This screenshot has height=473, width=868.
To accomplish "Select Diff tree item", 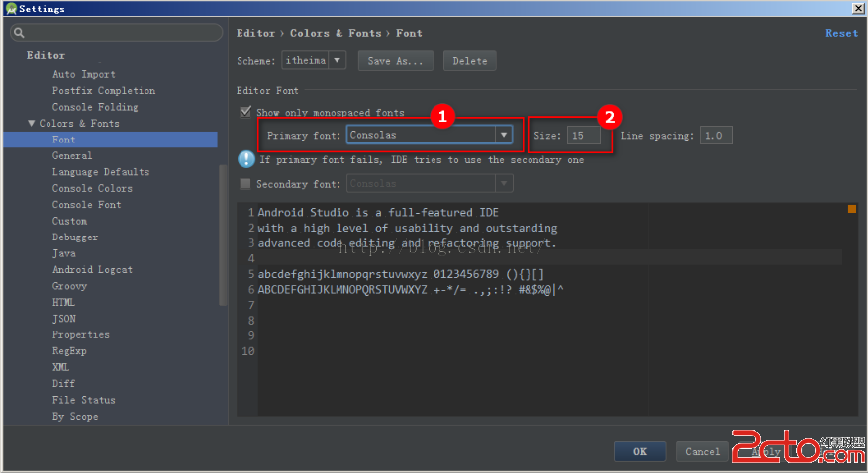I will click(x=63, y=383).
